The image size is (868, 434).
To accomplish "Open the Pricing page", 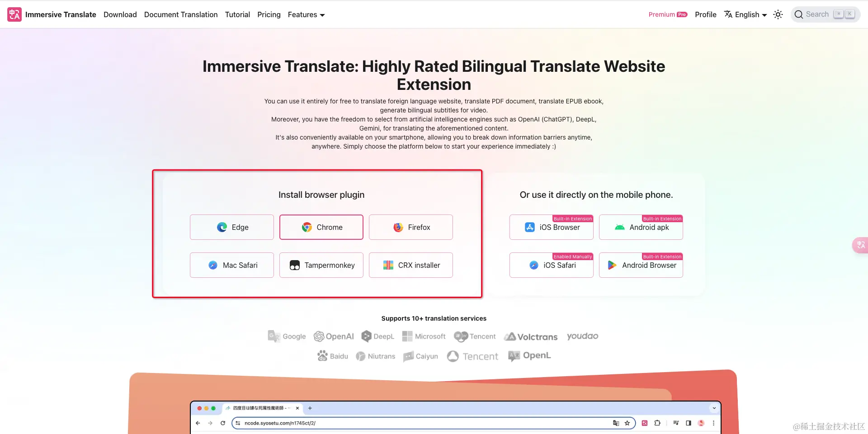I will [x=269, y=14].
